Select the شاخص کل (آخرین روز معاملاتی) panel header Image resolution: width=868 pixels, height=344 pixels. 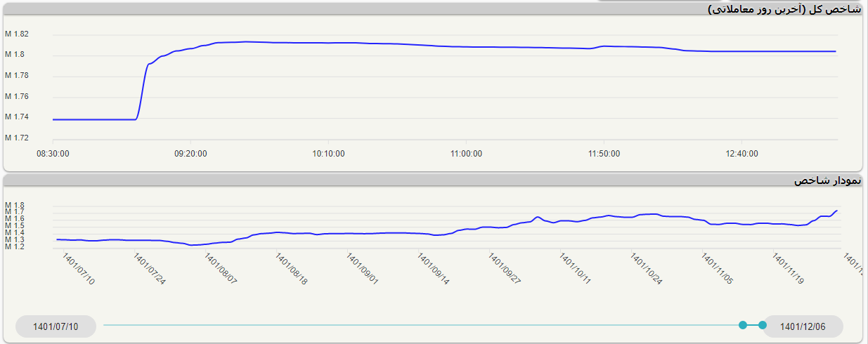(x=785, y=9)
